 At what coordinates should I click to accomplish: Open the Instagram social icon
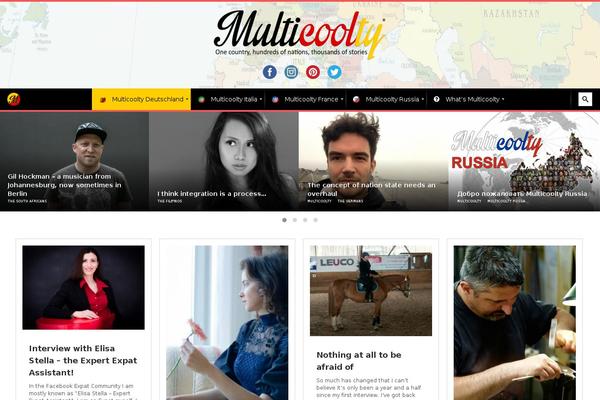click(291, 72)
